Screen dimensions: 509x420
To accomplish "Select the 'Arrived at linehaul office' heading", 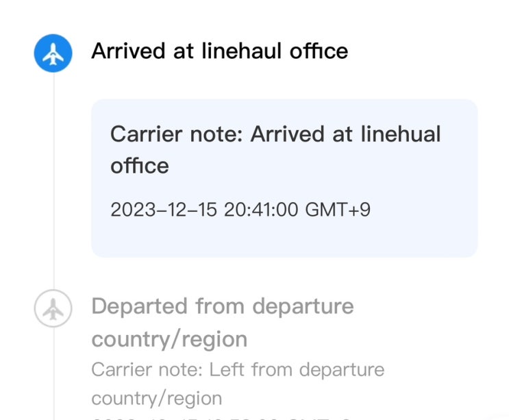I will [219, 51].
